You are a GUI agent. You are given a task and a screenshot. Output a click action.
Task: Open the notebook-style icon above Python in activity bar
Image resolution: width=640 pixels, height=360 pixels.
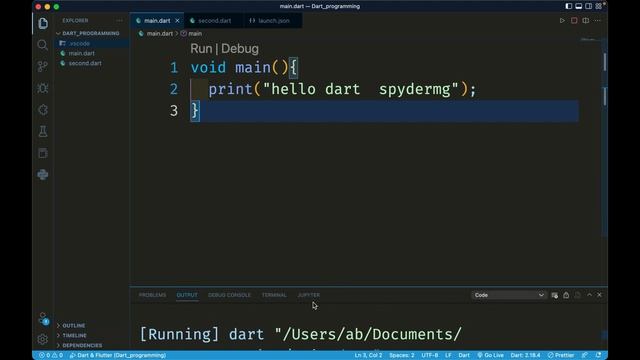pos(42,153)
